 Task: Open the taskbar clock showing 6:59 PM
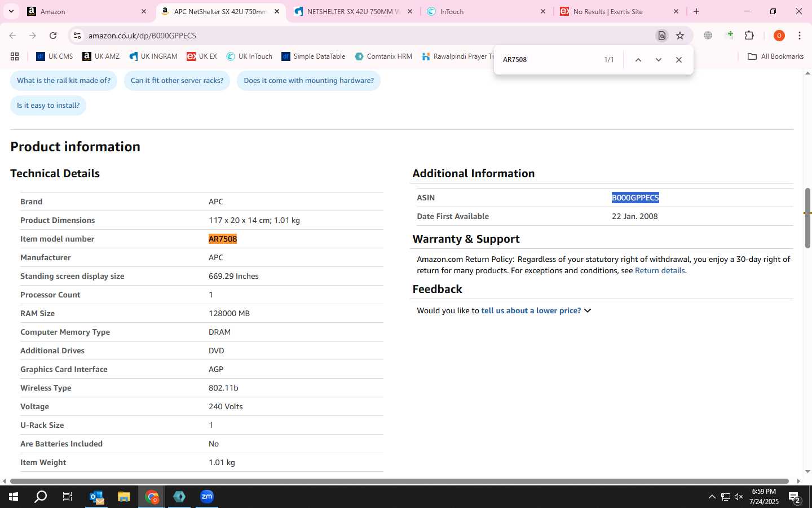[x=764, y=497]
